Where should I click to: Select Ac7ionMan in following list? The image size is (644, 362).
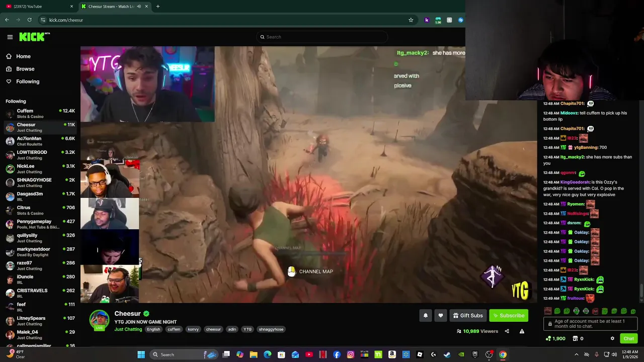point(40,141)
